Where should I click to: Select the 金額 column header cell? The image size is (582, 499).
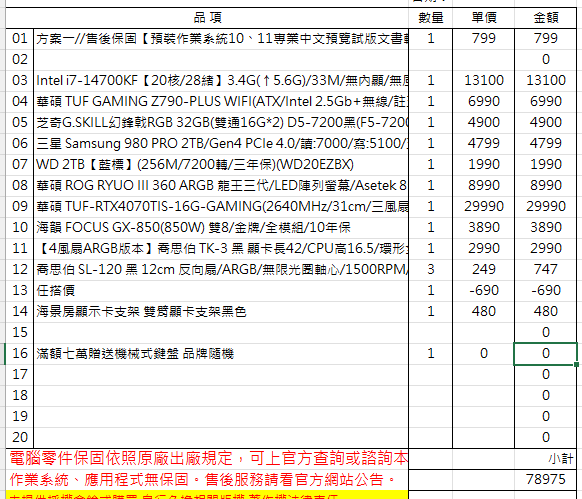[546, 17]
